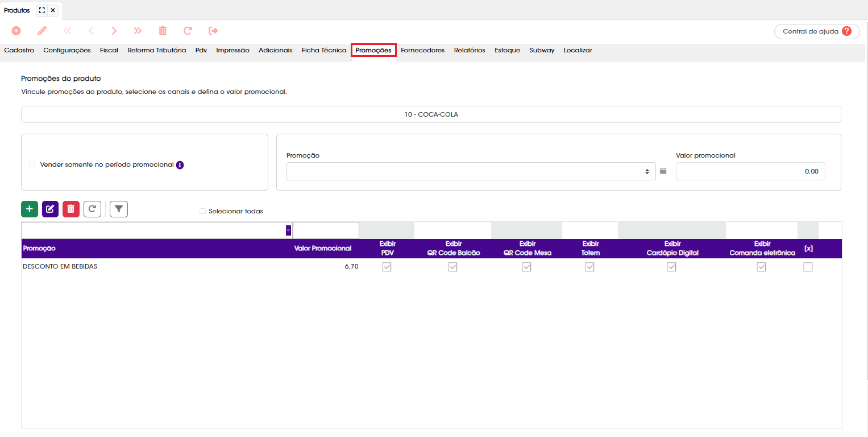868x437 pixels.
Task: Open the Promoção dropdown
Action: (471, 171)
